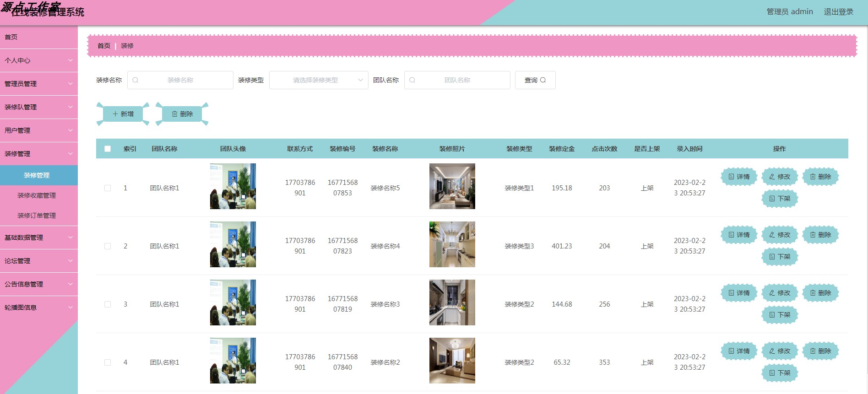The image size is (868, 394).
Task: Edit the 装修名称4 row via 修改
Action: coord(780,235)
